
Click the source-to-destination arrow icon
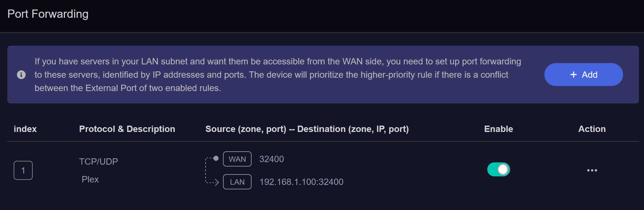(x=212, y=170)
